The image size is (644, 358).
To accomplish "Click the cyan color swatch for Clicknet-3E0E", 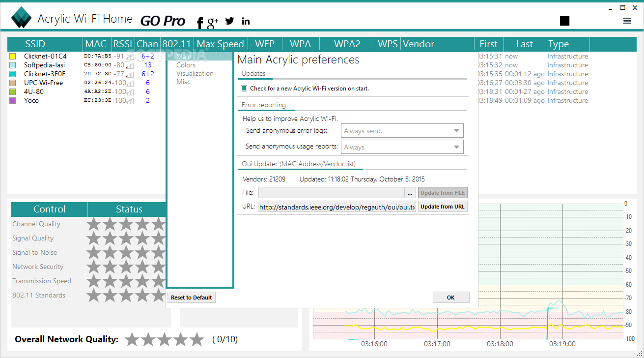I will (13, 74).
